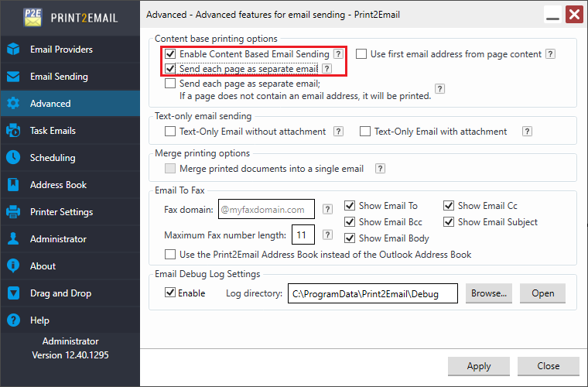Click the Apply button

pyautogui.click(x=479, y=366)
